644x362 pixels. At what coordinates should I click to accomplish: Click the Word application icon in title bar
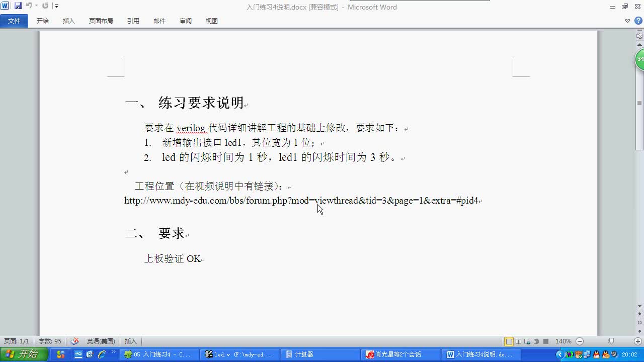tap(5, 6)
